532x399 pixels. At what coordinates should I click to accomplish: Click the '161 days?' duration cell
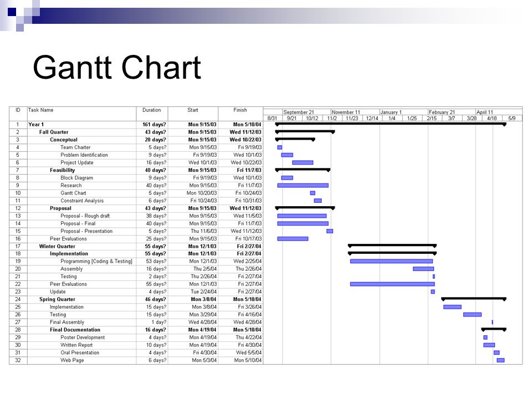pos(155,125)
